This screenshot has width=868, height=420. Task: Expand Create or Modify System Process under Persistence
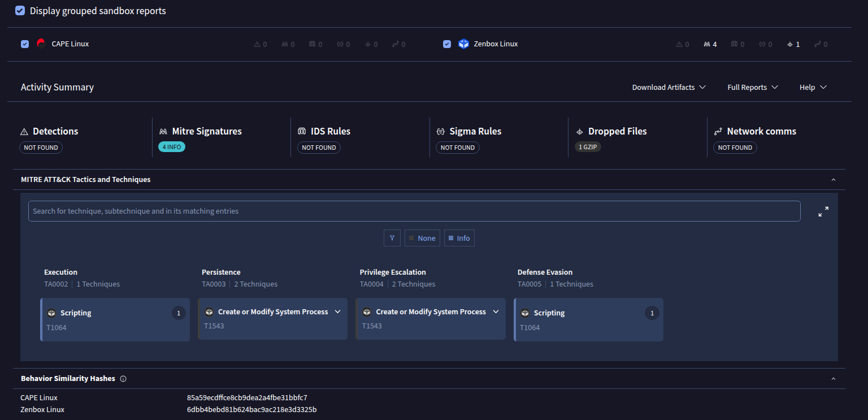coord(338,311)
